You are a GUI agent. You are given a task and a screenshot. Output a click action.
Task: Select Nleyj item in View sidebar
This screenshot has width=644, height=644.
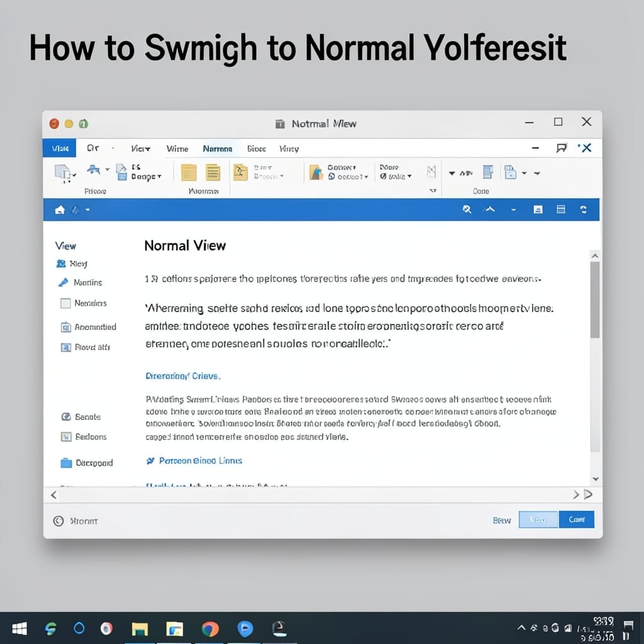point(72,264)
